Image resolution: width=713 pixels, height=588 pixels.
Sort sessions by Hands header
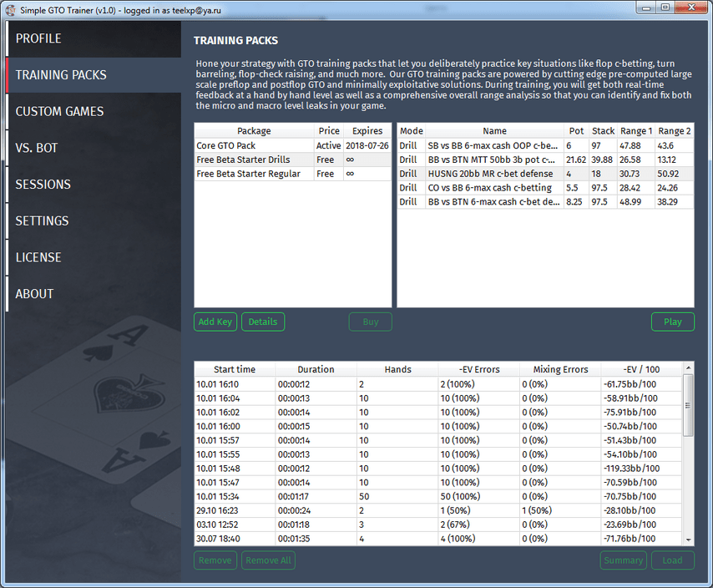pos(397,369)
